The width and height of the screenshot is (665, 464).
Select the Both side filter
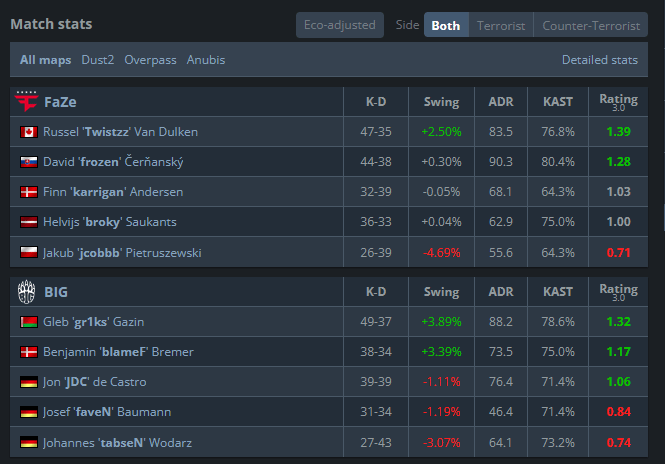tap(446, 25)
